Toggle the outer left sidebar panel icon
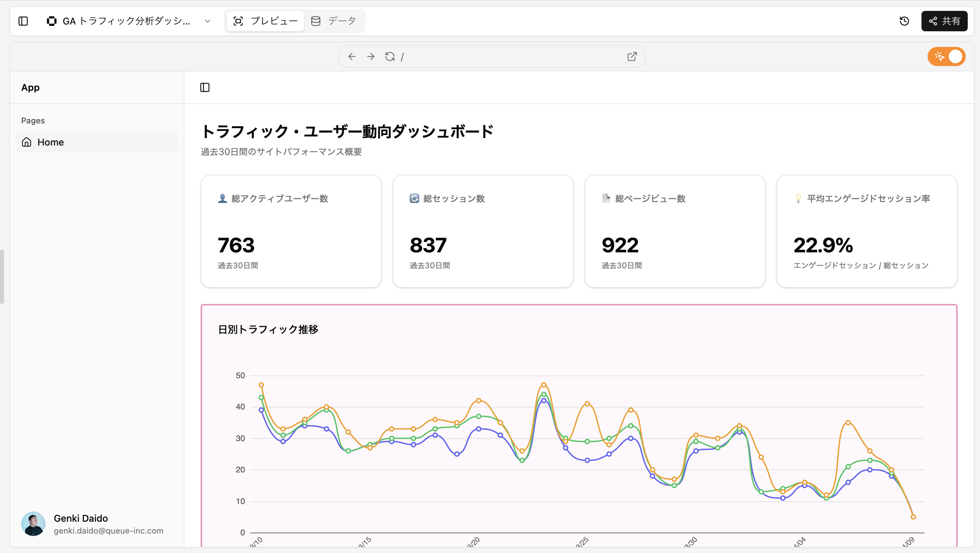Image resolution: width=980 pixels, height=553 pixels. point(23,21)
